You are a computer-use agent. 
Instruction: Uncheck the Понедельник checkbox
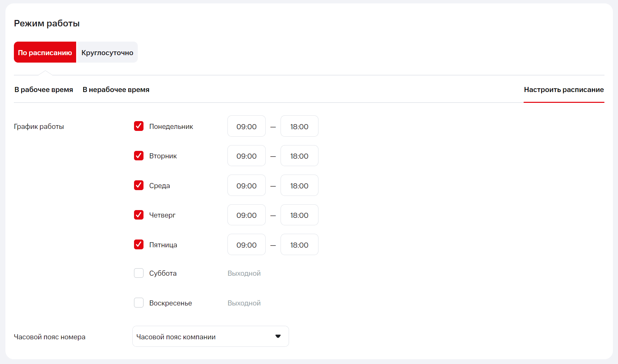tap(139, 126)
